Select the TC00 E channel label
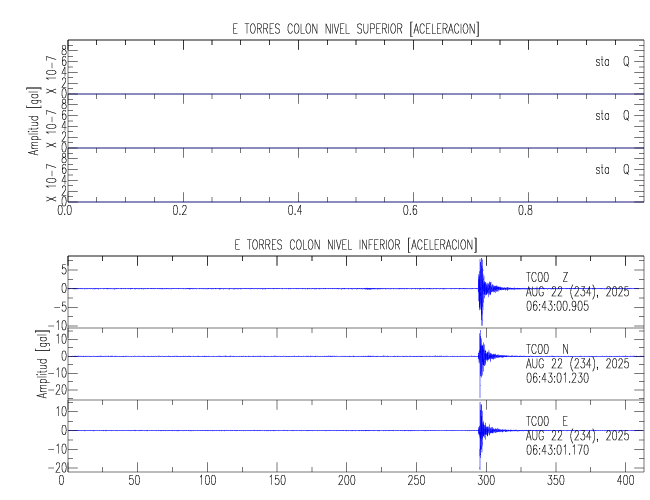Image resolution: width=650 pixels, height=500 pixels. [x=548, y=421]
